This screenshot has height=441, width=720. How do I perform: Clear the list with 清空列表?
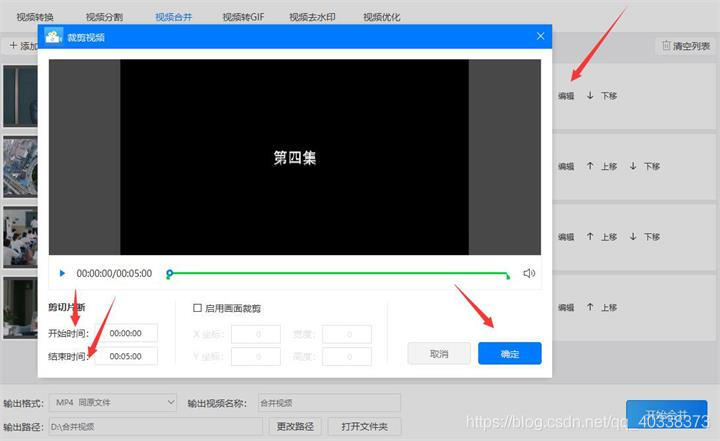(x=686, y=46)
